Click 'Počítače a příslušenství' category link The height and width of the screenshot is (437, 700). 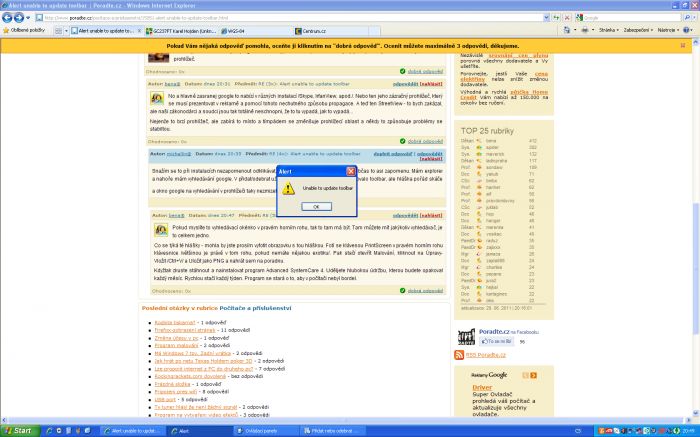(x=255, y=308)
